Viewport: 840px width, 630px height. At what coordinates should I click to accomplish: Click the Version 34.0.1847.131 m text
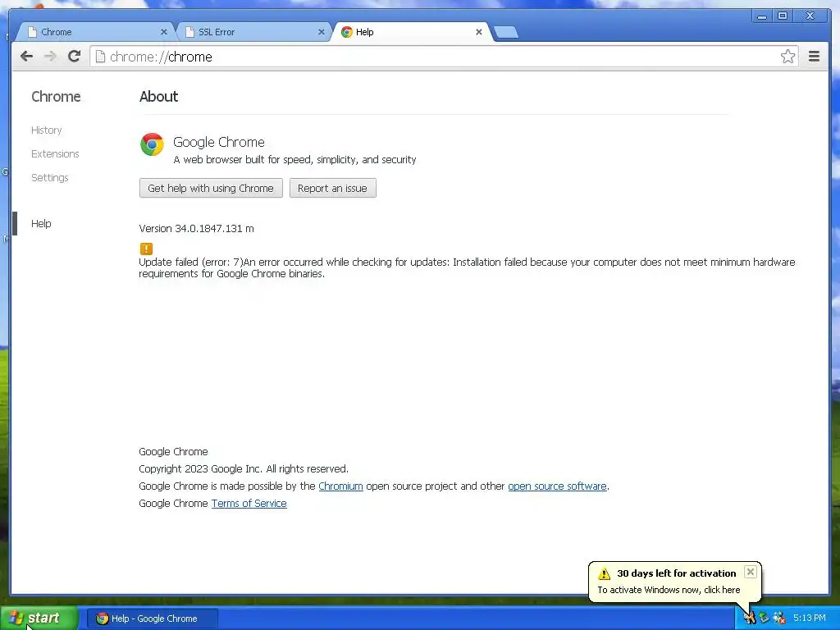coord(197,228)
